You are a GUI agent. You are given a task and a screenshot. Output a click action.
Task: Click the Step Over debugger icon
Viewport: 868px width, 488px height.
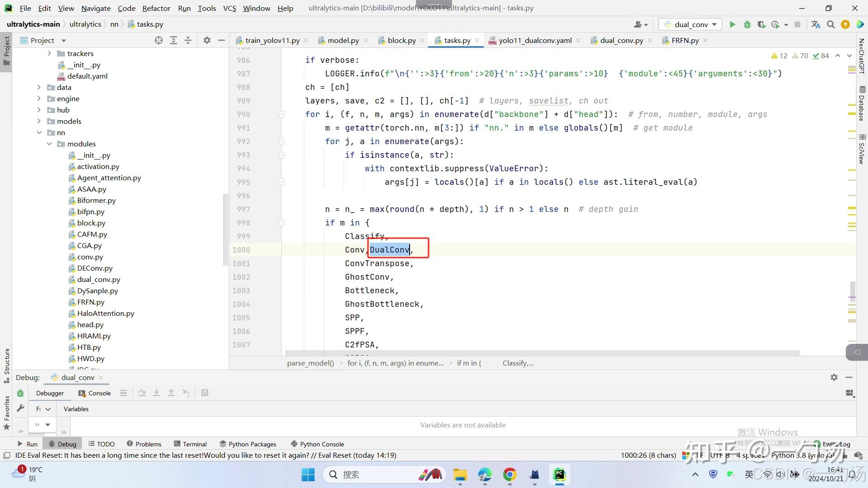point(142,393)
